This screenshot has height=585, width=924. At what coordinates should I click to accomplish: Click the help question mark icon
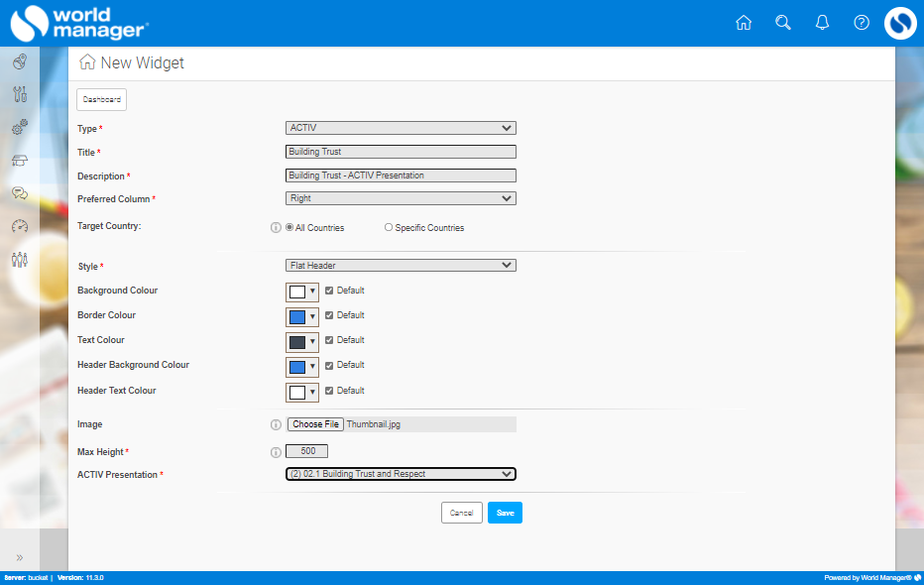coord(861,22)
